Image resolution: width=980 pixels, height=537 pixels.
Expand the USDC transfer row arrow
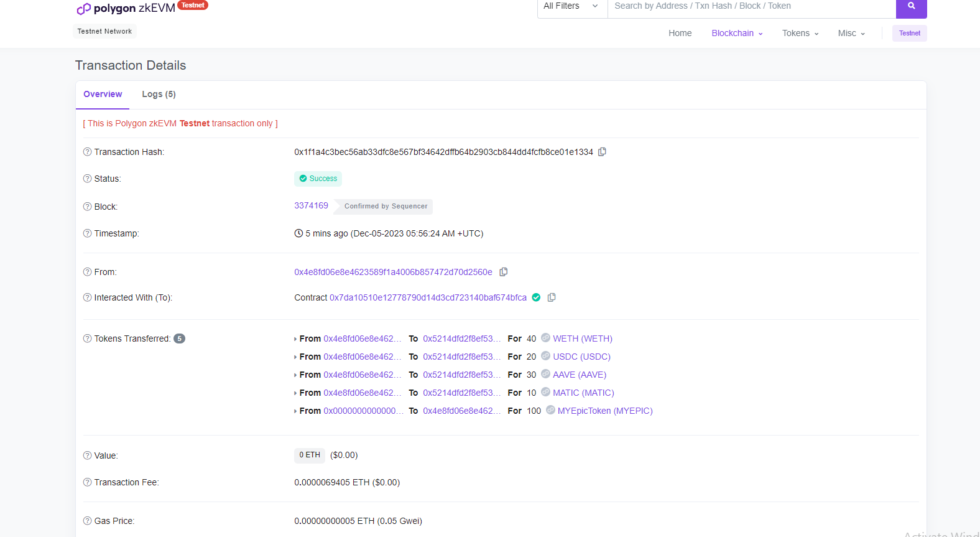coord(295,357)
